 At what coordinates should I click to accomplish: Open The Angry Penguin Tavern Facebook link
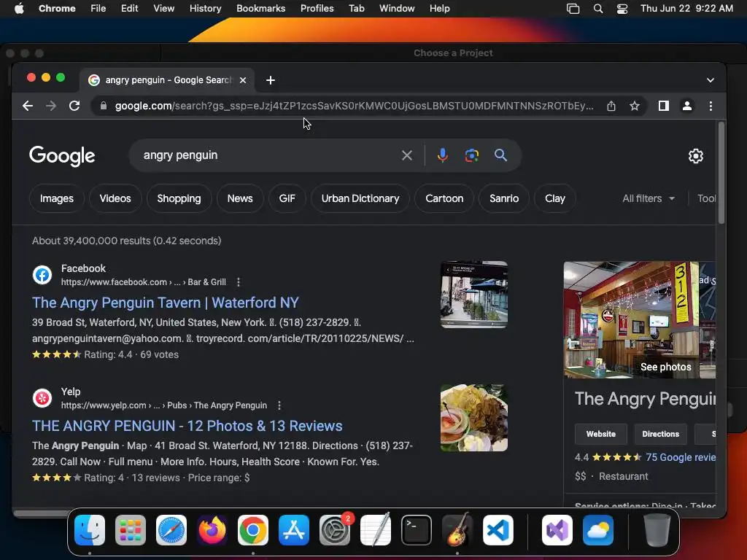(166, 303)
